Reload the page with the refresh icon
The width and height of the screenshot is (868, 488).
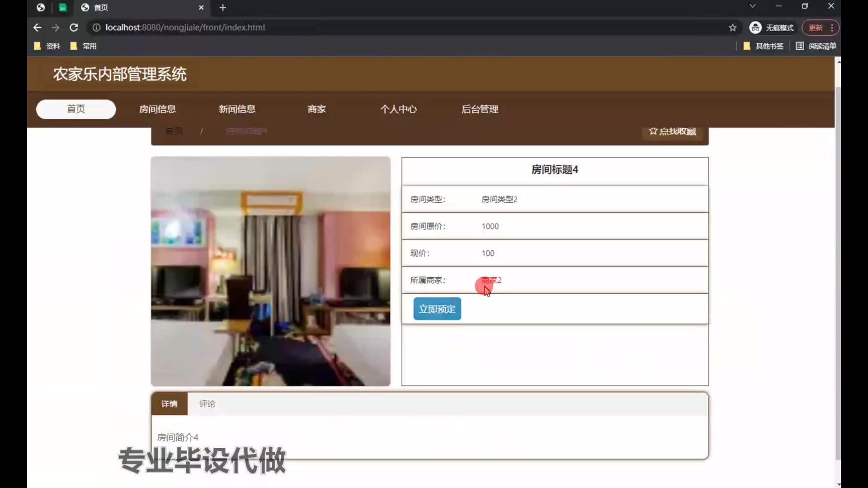point(74,28)
